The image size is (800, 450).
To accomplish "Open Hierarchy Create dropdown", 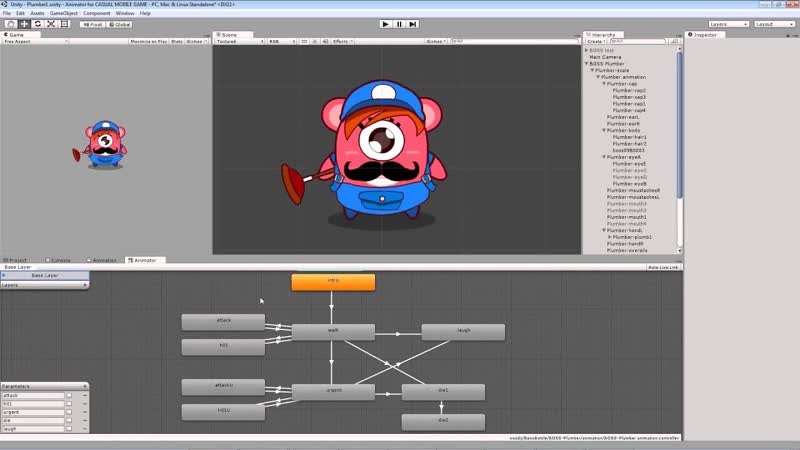I will pos(596,41).
